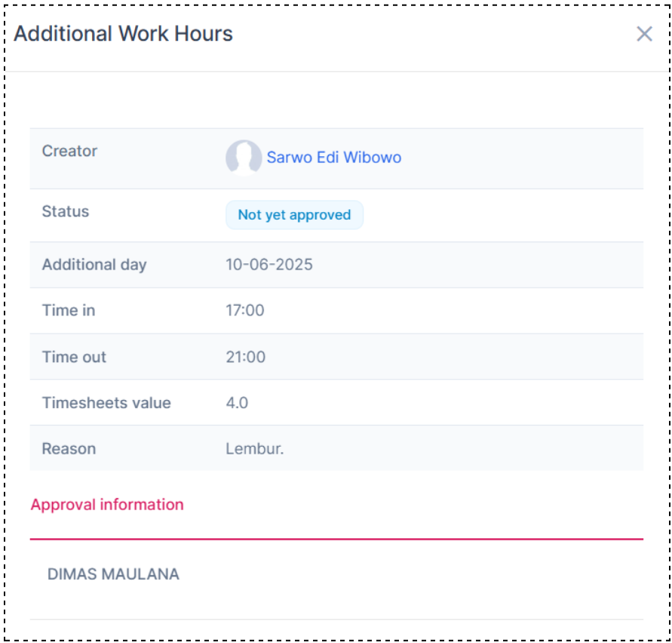Screen dimensions: 672x643
Task: Click the 'Not yet approved' status badge
Action: [294, 215]
